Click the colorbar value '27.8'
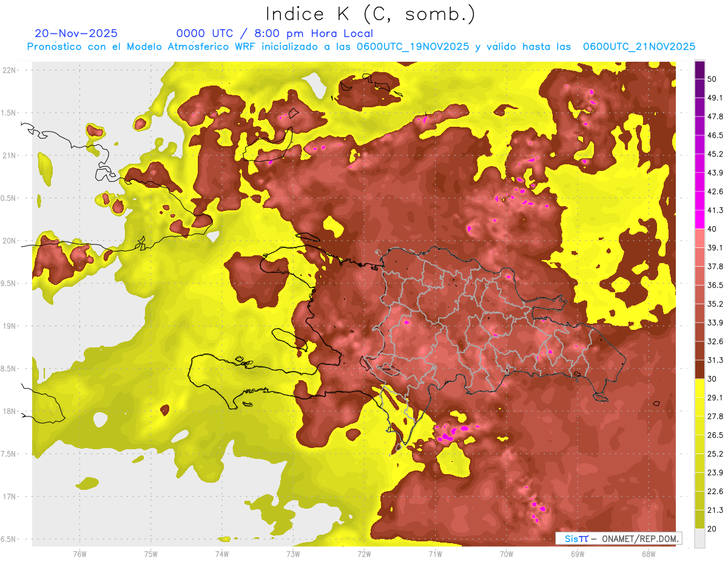The width and height of the screenshot is (728, 562). (x=715, y=416)
